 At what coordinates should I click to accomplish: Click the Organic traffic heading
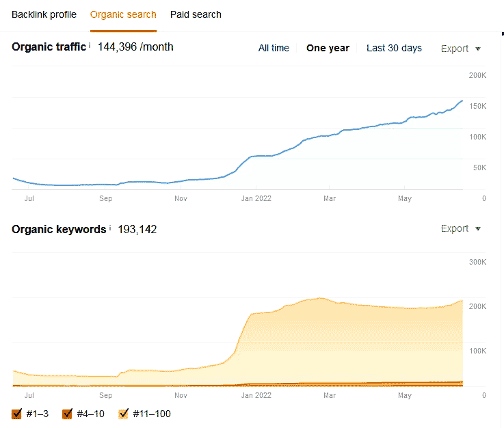pyautogui.click(x=49, y=46)
